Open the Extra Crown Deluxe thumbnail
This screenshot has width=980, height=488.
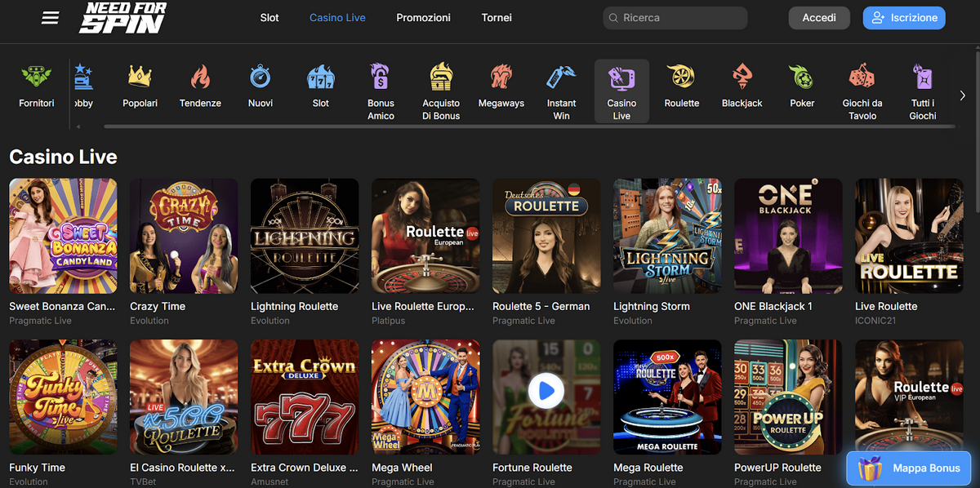305,397
